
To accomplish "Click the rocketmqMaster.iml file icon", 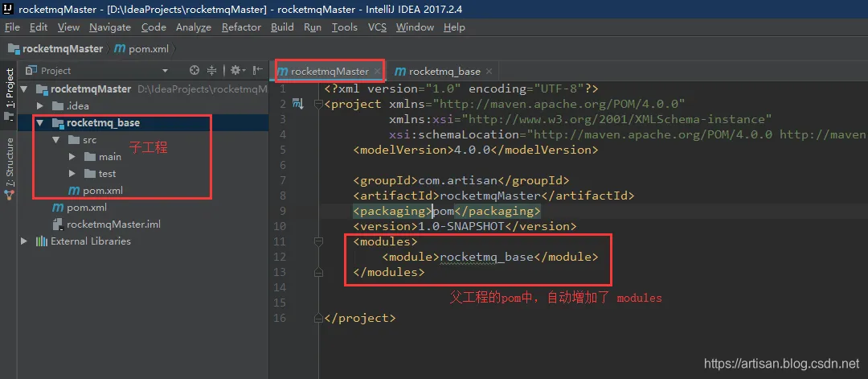I will (x=58, y=225).
